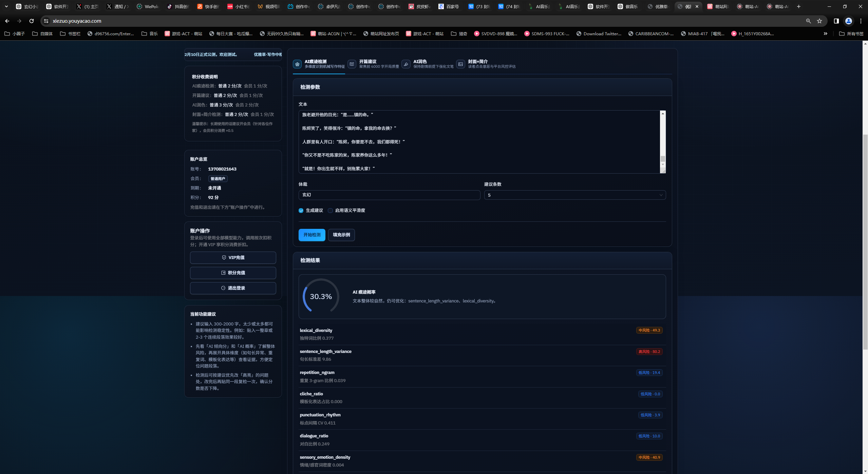Click the AI润色 pen icon
Screen dimensions: 868x474
point(406,64)
